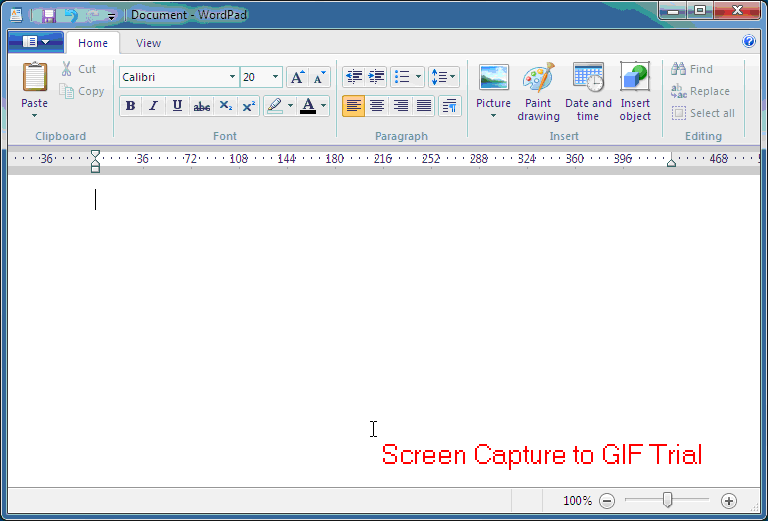Screen dimensions: 768x521
Task: Toggle Subscript formatting
Action: tap(225, 106)
